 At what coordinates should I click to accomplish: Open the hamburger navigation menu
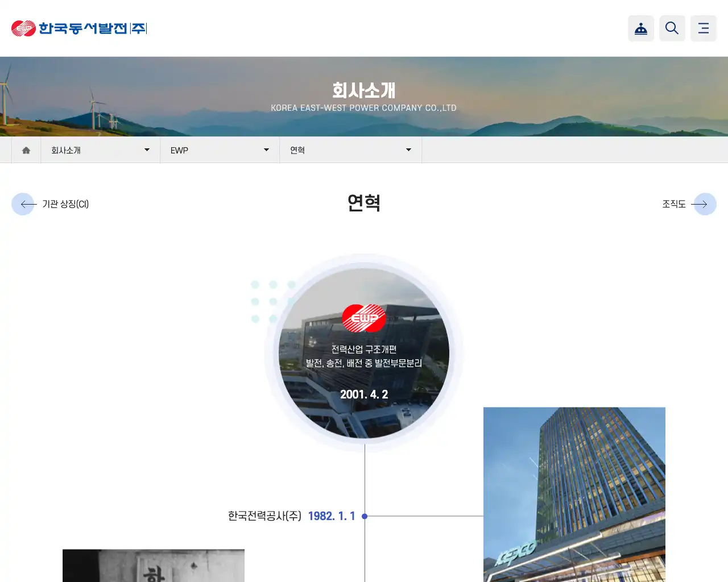point(703,28)
